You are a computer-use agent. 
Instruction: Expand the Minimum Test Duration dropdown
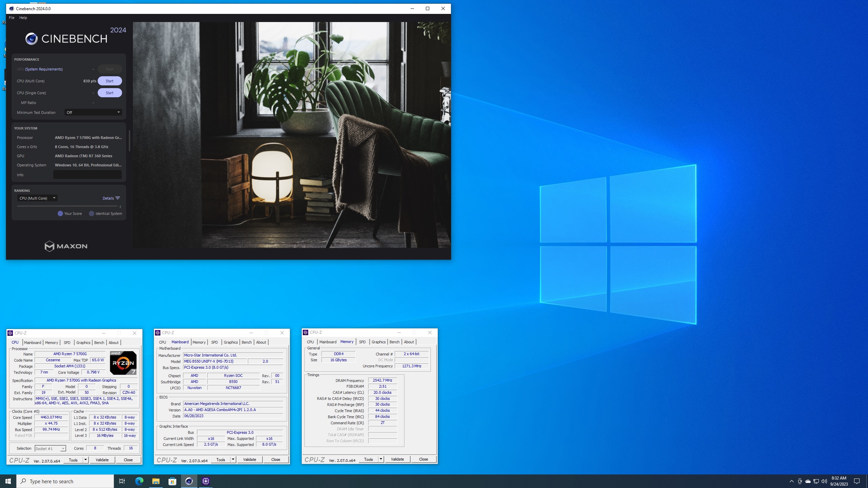[93, 112]
